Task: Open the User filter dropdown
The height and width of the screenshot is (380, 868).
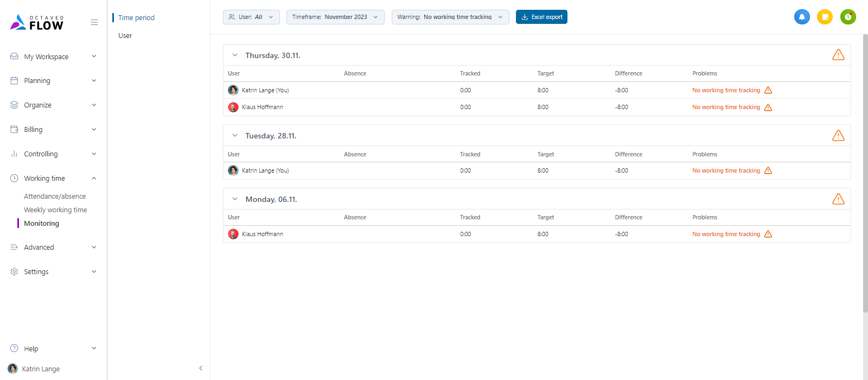Action: (x=251, y=17)
